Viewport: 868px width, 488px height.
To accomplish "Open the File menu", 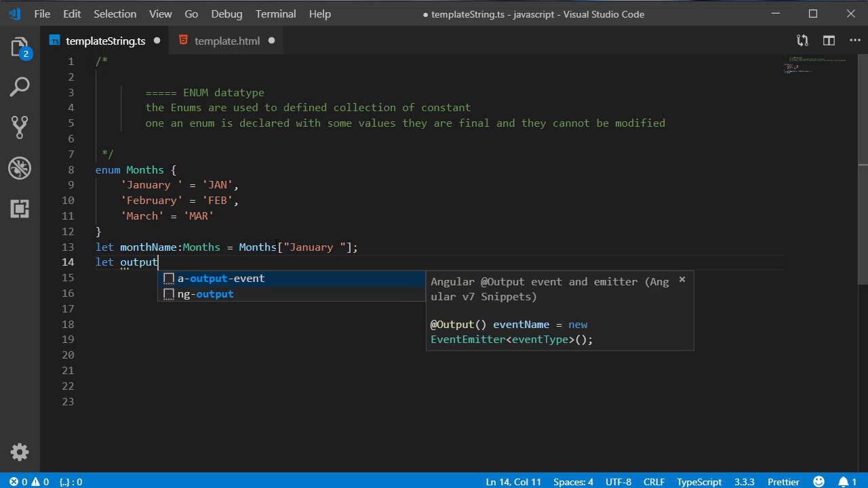I will pos(42,14).
